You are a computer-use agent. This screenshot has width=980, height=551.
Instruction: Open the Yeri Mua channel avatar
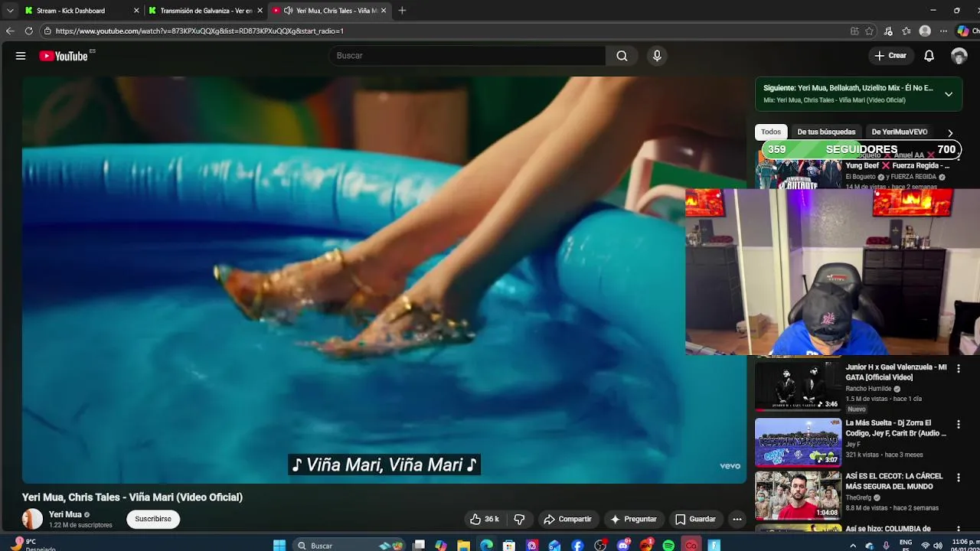point(32,519)
